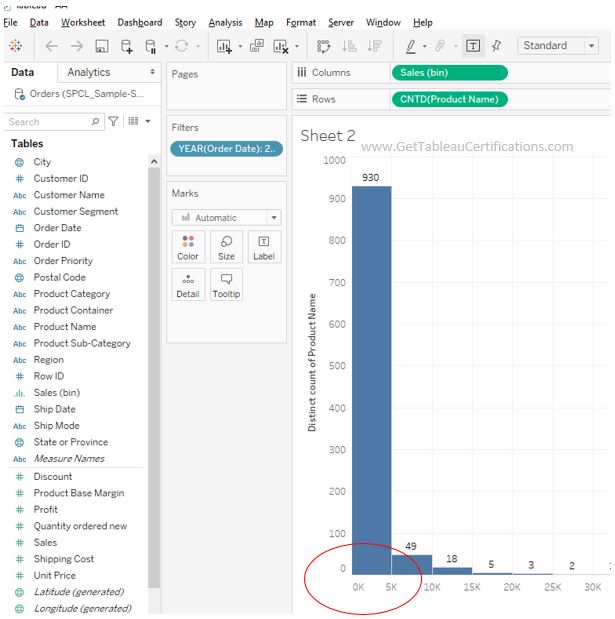Click the Sheet 2 title
The image size is (615, 619).
pyautogui.click(x=328, y=136)
